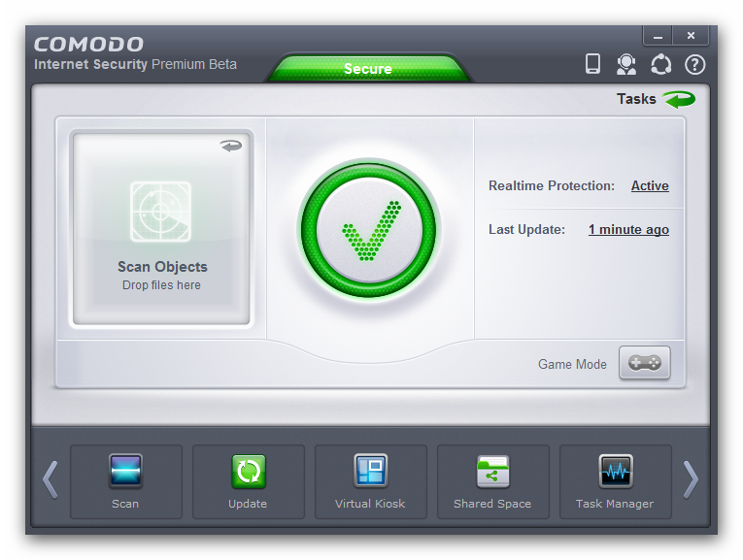The width and height of the screenshot is (743, 560).
Task: Launch Scan from the bottom shortcut bar
Action: coord(126,482)
